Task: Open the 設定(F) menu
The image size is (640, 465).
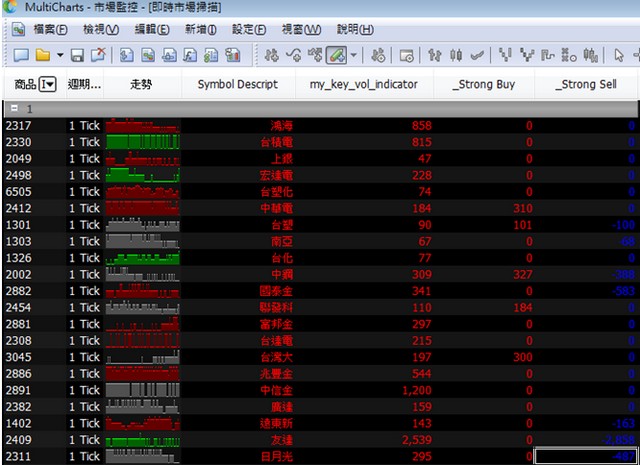Action: pos(249,29)
